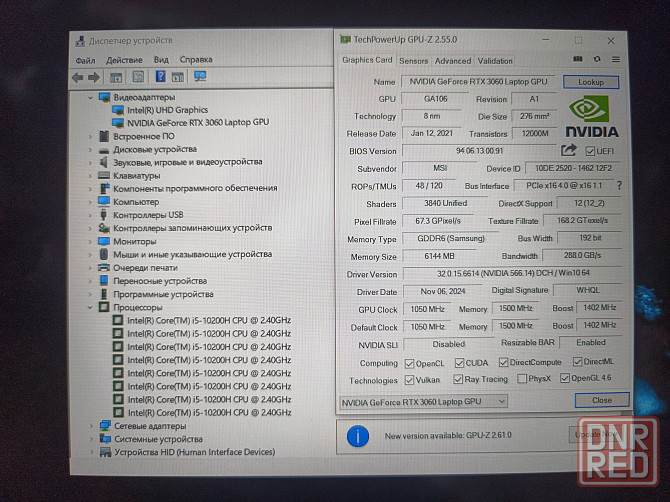Click the GPU-Z screenshot camera icon

[578, 59]
